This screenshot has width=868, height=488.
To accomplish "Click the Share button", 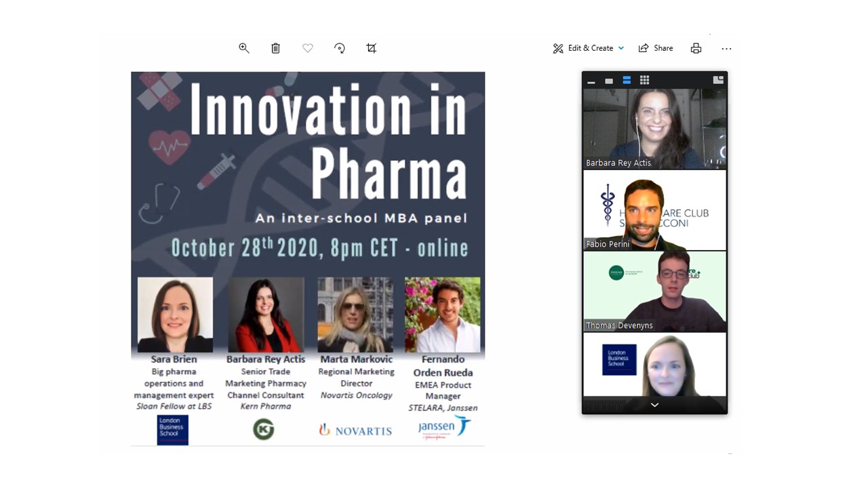I will click(656, 48).
